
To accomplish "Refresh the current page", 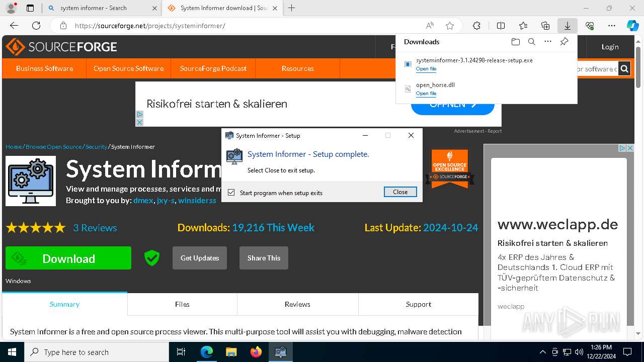I will point(36,26).
